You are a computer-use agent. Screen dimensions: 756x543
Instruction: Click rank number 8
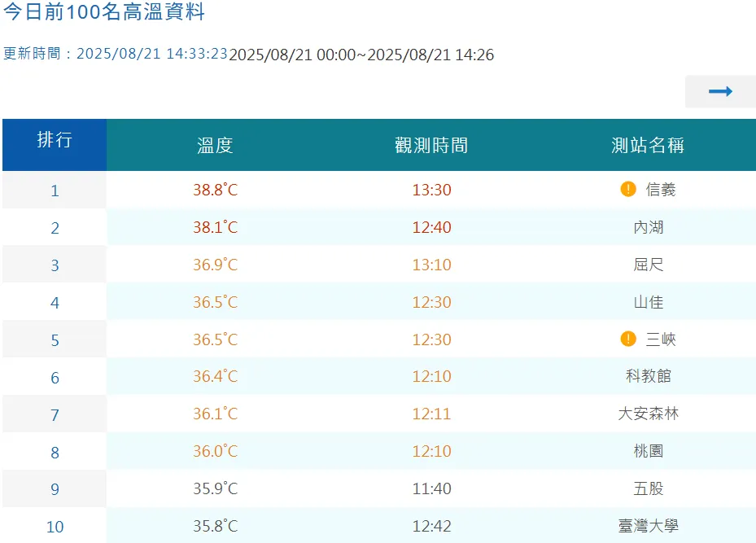pyautogui.click(x=55, y=453)
